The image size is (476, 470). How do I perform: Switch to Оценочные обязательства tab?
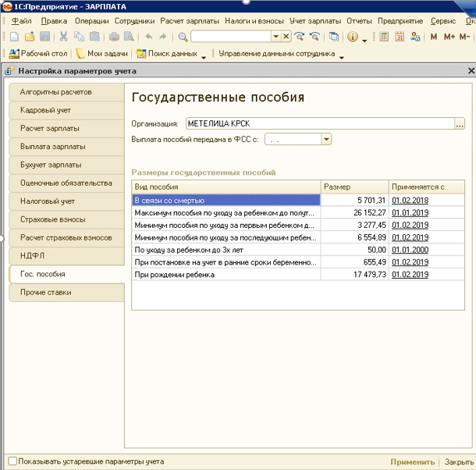pyautogui.click(x=67, y=183)
